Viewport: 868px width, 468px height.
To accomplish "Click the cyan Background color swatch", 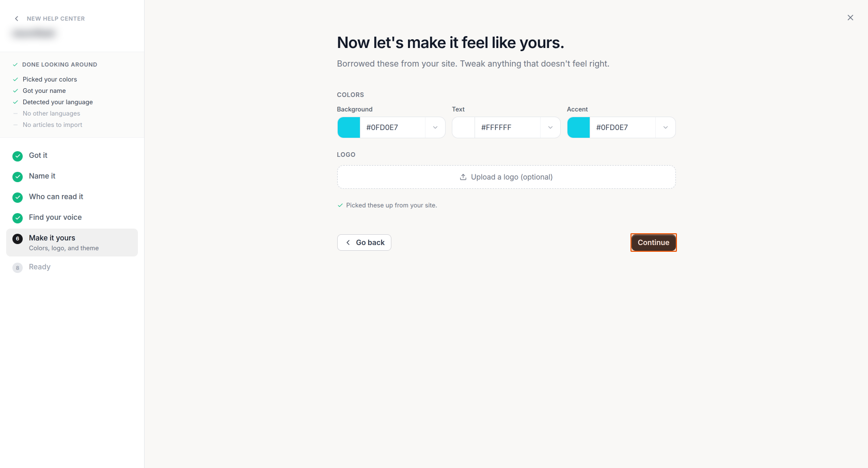I will (x=349, y=127).
